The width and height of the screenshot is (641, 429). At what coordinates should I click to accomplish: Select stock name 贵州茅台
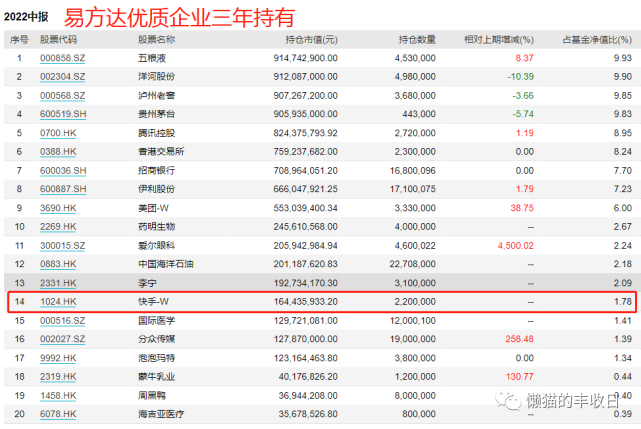(155, 114)
